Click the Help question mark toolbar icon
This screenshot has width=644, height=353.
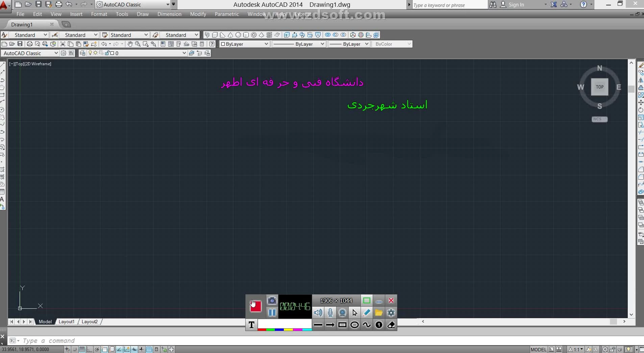point(212,44)
